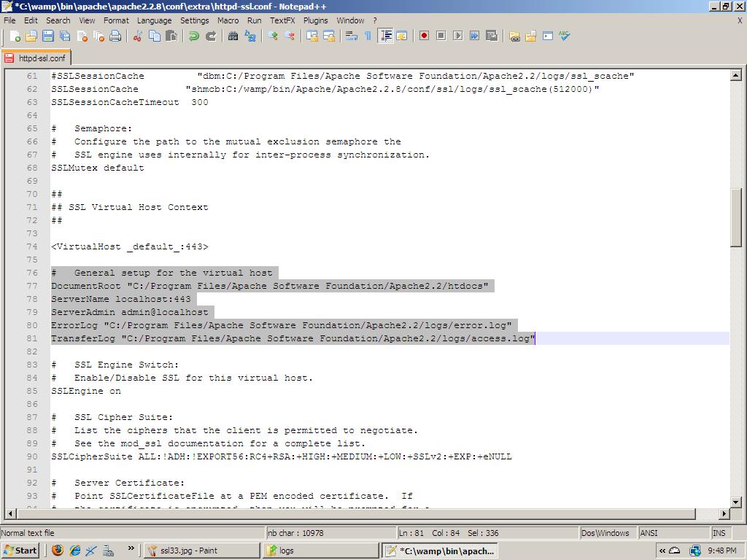This screenshot has width=747, height=560.
Task: Toggle the word wrap toolbar button
Action: click(351, 36)
